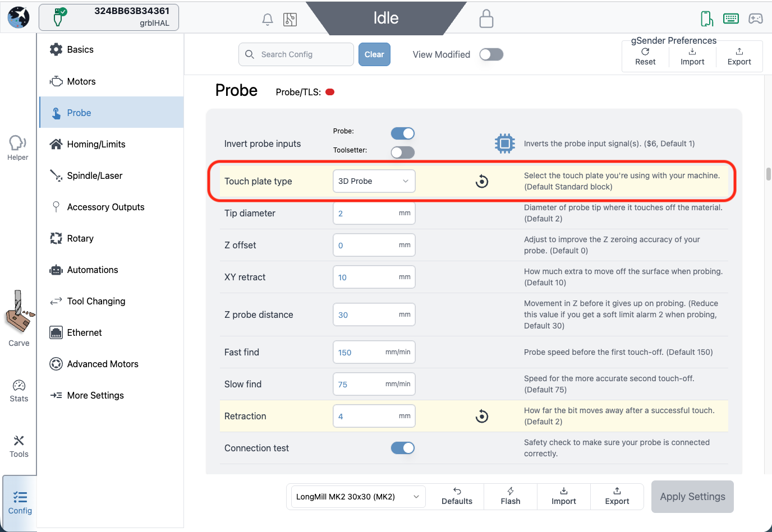Click the lock icon beside Idle status
Viewport: 772px width, 532px height.
[486, 19]
